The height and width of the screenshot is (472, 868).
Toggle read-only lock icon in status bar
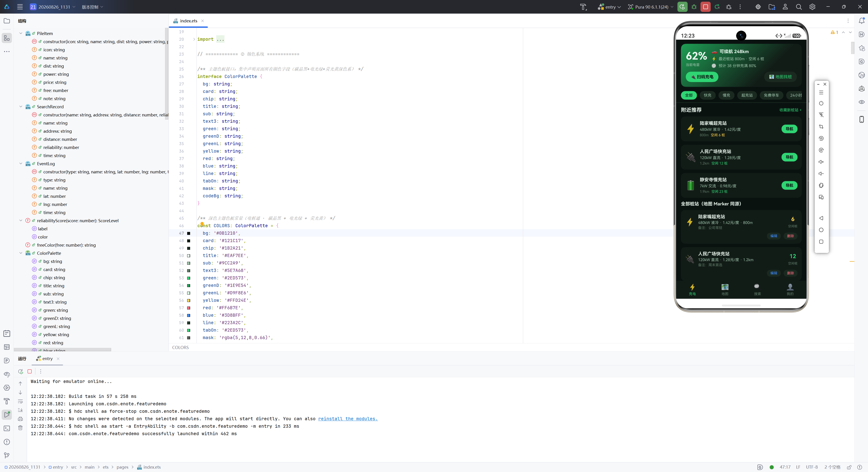tap(849, 467)
